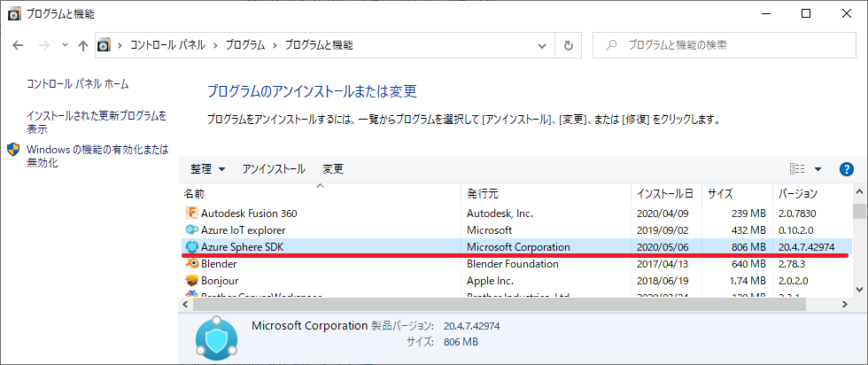Click コントロール パネル breadcrumb

tap(167, 45)
